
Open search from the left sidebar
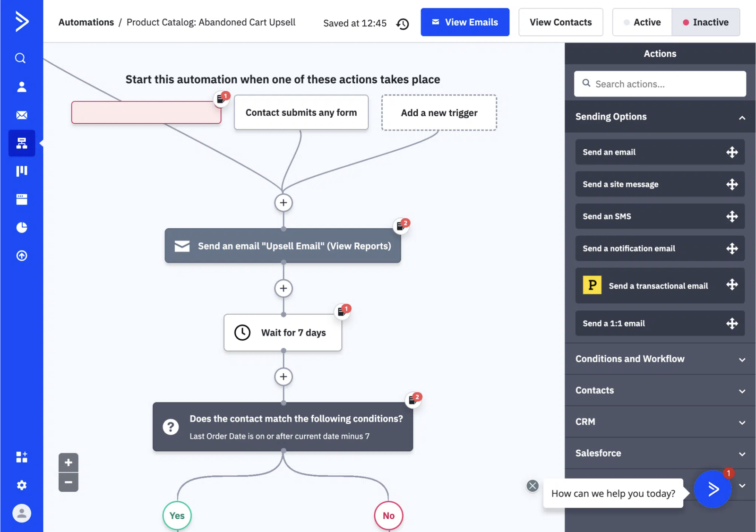tap(21, 58)
